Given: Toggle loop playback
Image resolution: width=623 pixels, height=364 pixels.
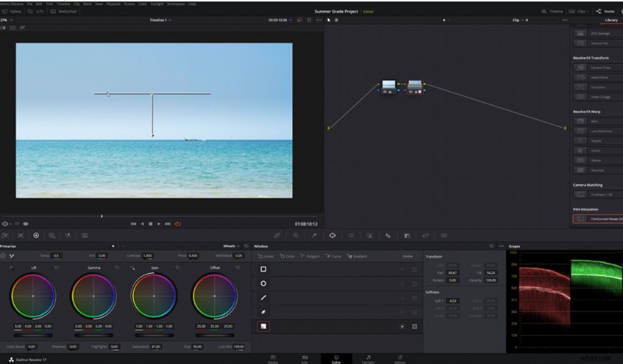Looking at the screenshot, I should pyautogui.click(x=178, y=224).
